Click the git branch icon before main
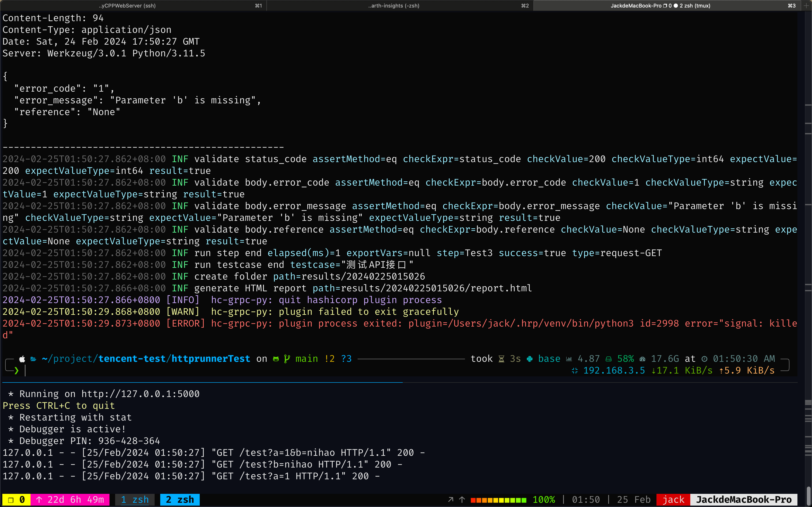Screen dimensions: 812x507 (x=287, y=359)
